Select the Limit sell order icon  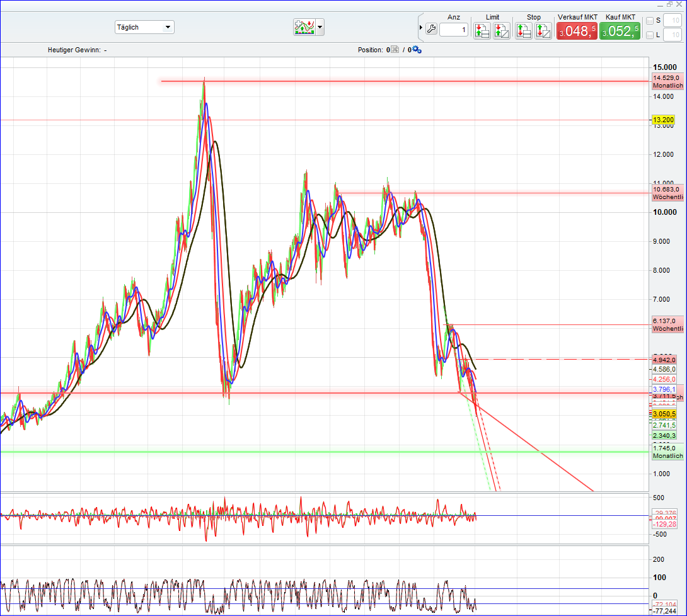tap(501, 30)
